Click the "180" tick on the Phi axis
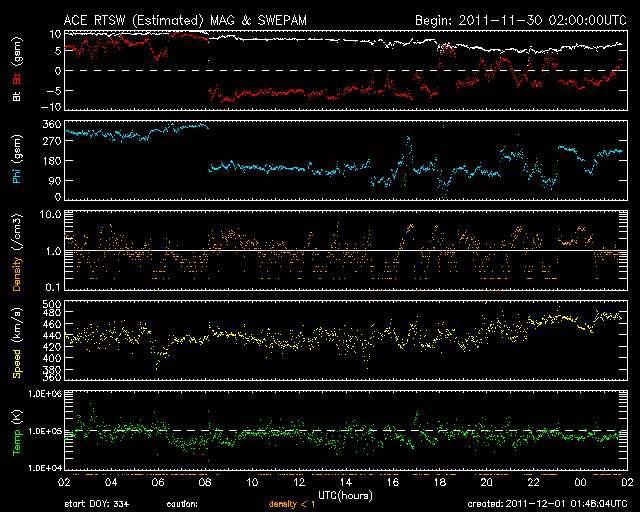Viewport: 640px width, 512px height. [52, 160]
